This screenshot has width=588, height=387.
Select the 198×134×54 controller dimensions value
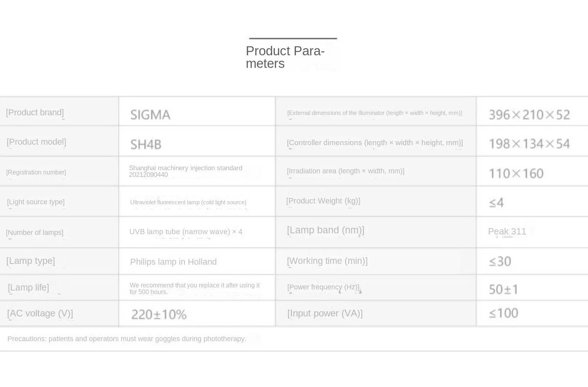[x=529, y=144]
